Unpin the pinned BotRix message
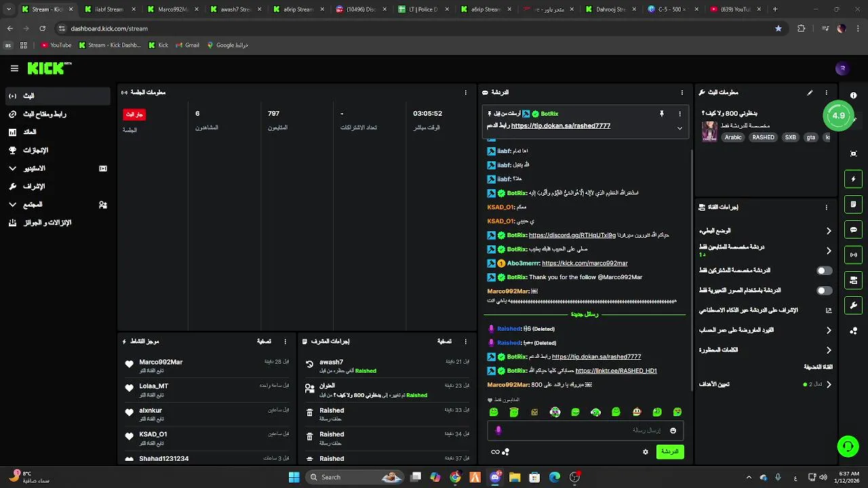Viewport: 868px width, 488px height. pos(661,114)
